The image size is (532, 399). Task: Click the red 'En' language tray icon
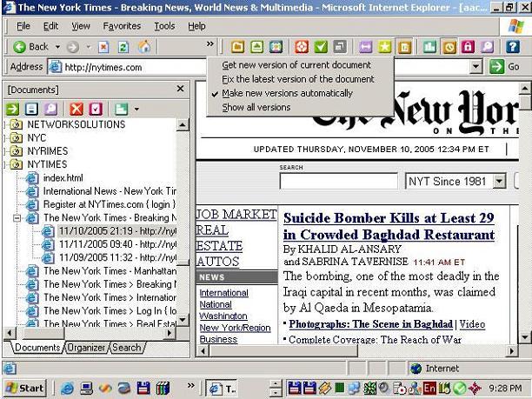pos(429,388)
